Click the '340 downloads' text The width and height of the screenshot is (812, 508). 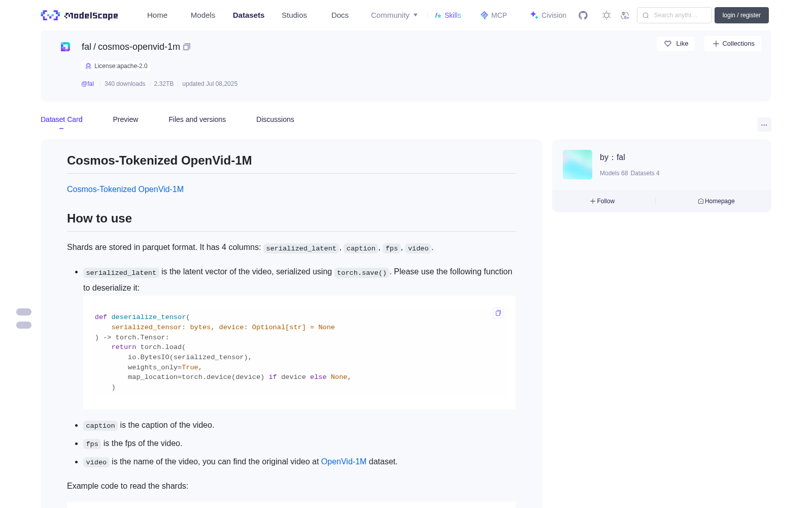click(125, 84)
